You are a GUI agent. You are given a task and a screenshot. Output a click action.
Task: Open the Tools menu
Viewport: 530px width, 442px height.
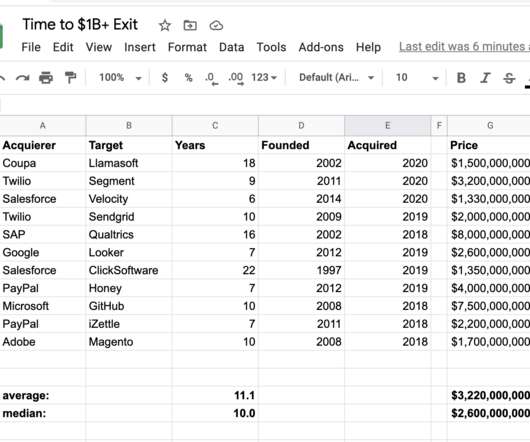(271, 47)
